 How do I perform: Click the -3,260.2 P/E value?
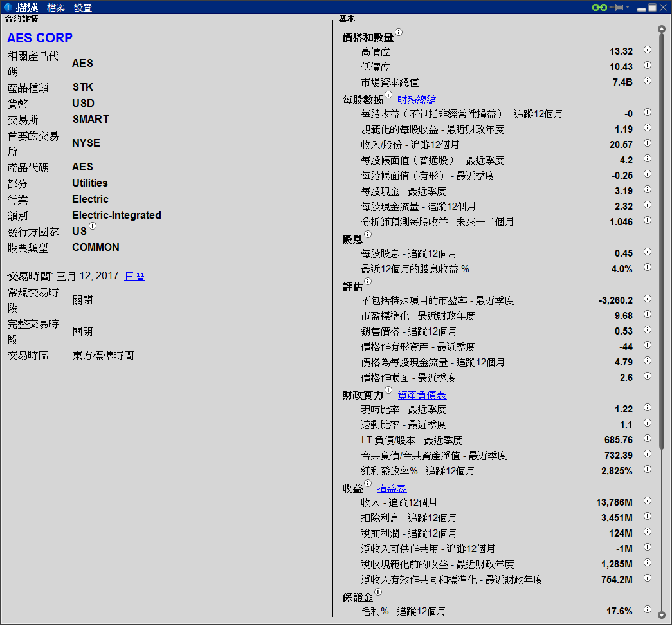click(615, 300)
